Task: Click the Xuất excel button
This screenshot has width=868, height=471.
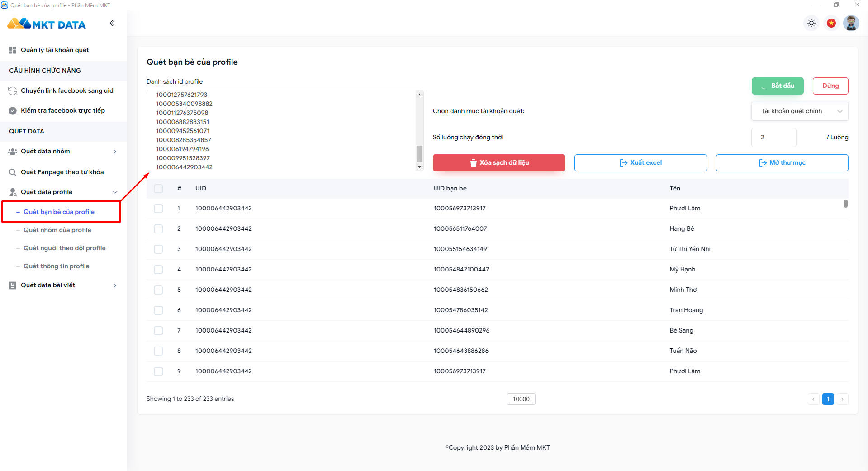Action: [640, 163]
